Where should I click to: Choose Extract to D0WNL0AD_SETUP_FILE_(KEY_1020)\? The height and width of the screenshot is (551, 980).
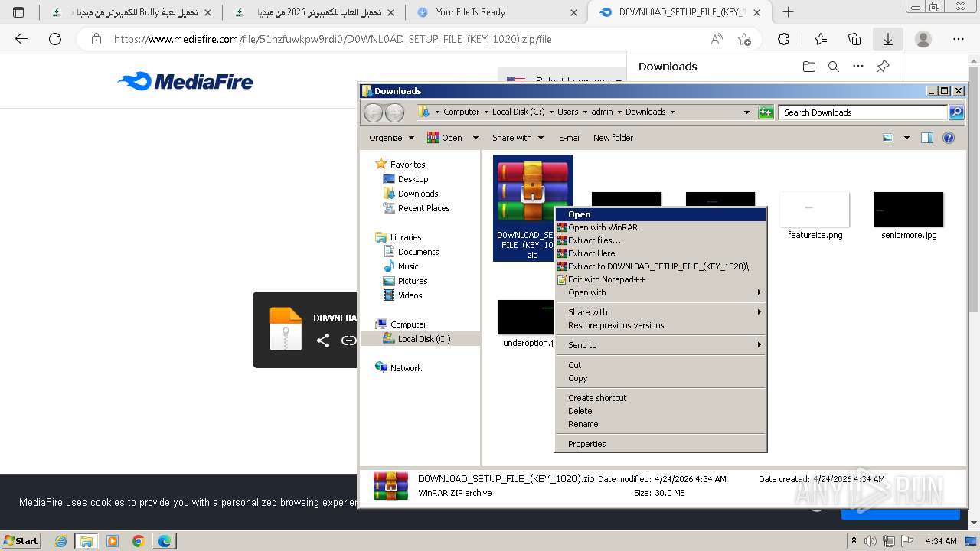pyautogui.click(x=660, y=266)
